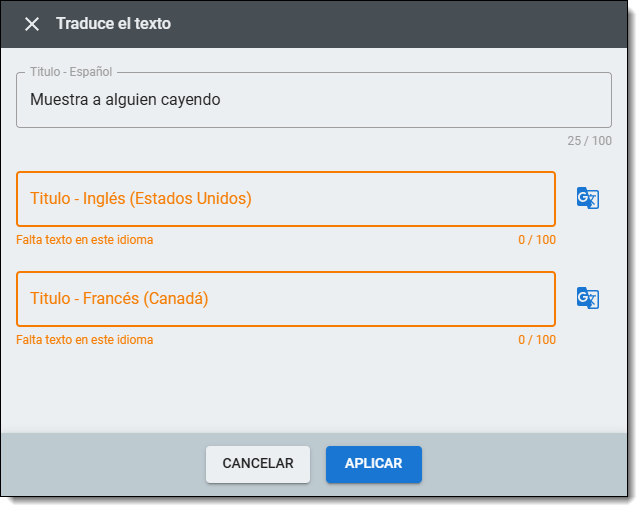Image resolution: width=643 pixels, height=512 pixels.
Task: Place cursor in 'Muestra a alguien cayendo' text
Action: (125, 100)
